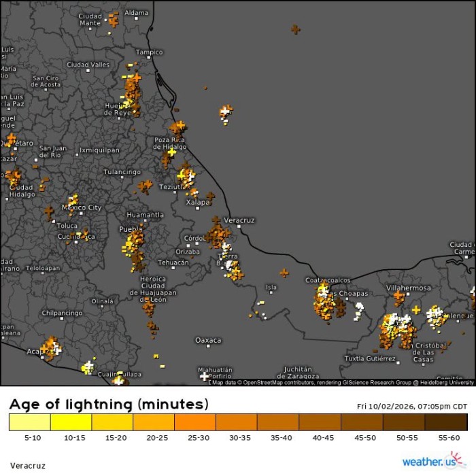
Task: Click the Juchitán de Zaragoza label
Action: click(x=298, y=373)
